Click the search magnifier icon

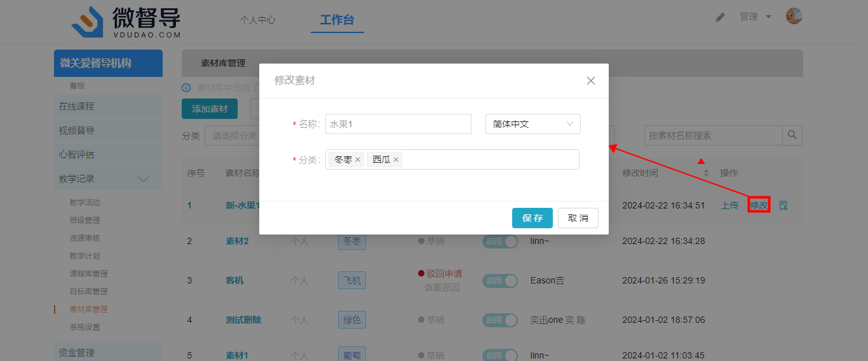click(x=792, y=135)
